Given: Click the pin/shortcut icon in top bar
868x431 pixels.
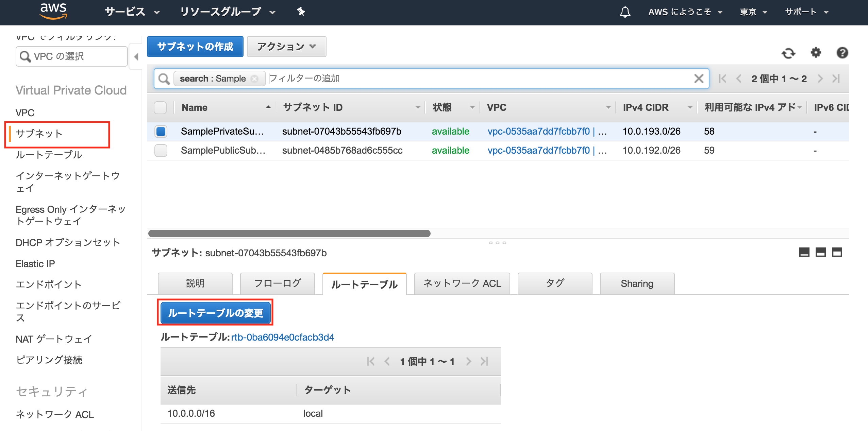Looking at the screenshot, I should coord(301,12).
